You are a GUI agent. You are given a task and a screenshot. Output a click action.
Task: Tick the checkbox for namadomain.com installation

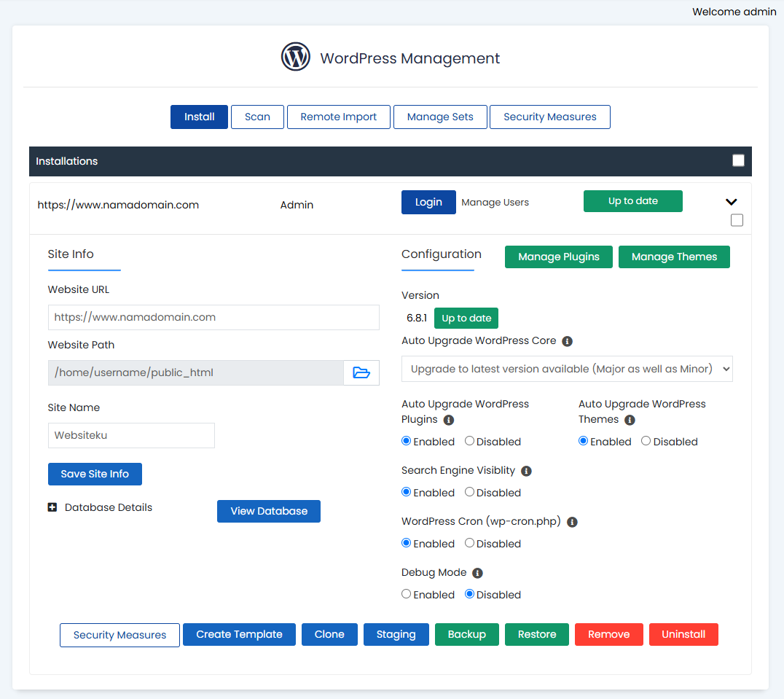pyautogui.click(x=737, y=220)
